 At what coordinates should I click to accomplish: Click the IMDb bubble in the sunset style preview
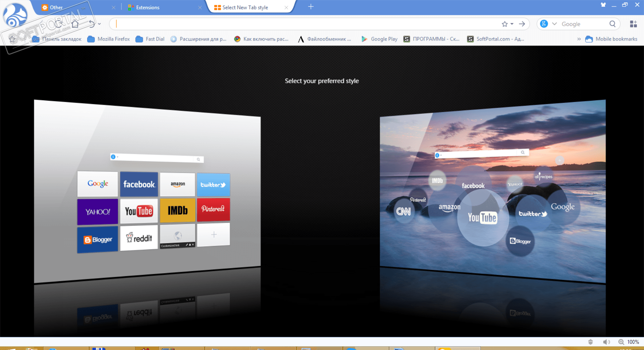437,181
